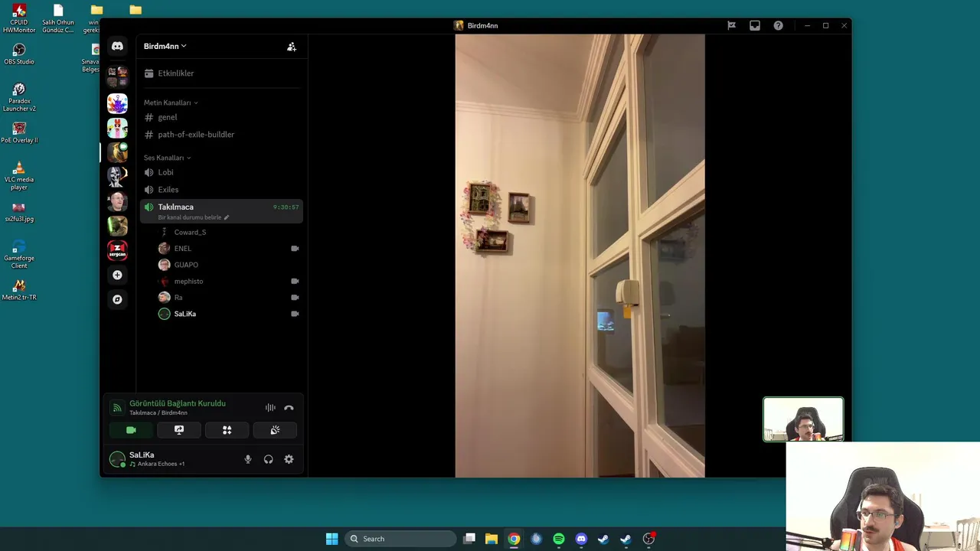
Task: Click Ra's camera indicator icon
Action: [x=295, y=298]
